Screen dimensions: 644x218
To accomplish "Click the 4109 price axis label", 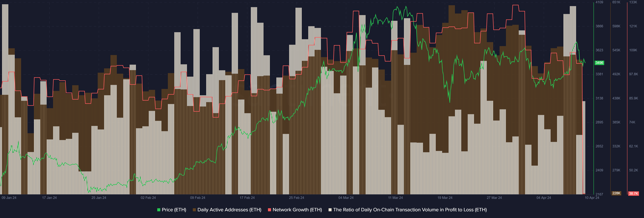I will pos(599,2).
